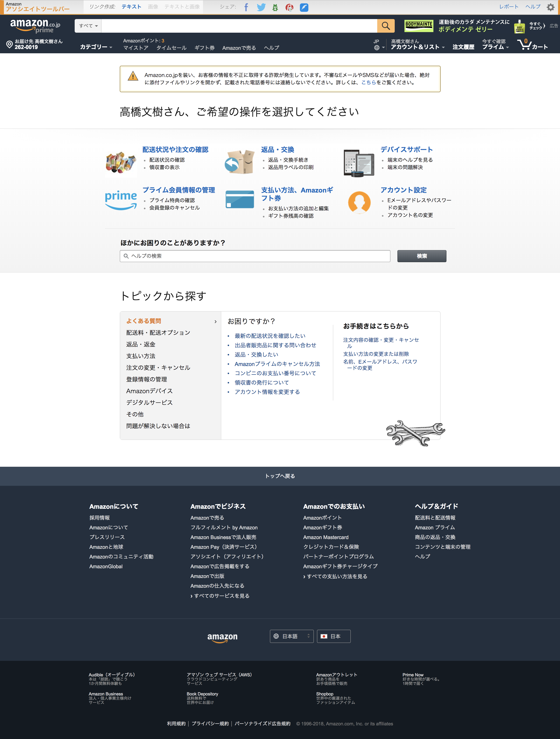The width and height of the screenshot is (560, 739).
Task: Expand よくある質問 chevron arrow
Action: click(215, 321)
